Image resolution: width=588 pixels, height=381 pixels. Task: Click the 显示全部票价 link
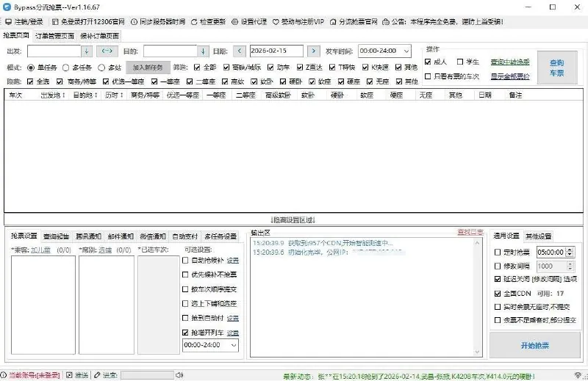510,76
